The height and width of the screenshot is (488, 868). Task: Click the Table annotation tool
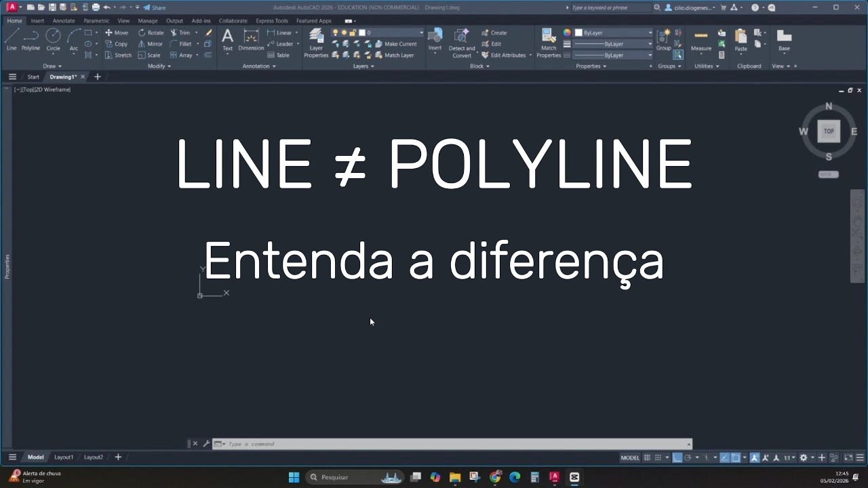278,55
